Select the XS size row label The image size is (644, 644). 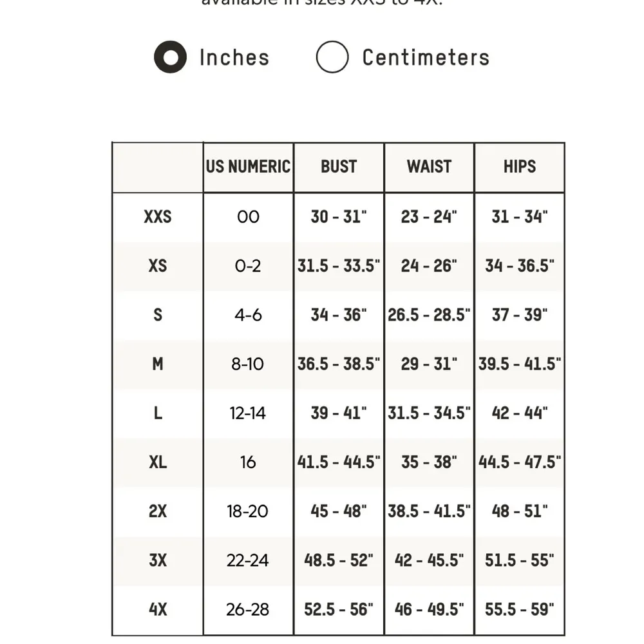pos(157,266)
